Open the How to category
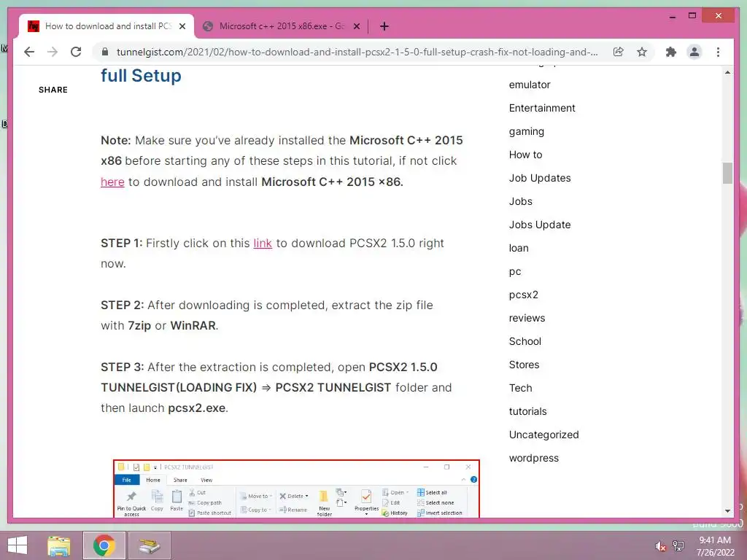Screen dimensions: 747x560 click(525, 155)
